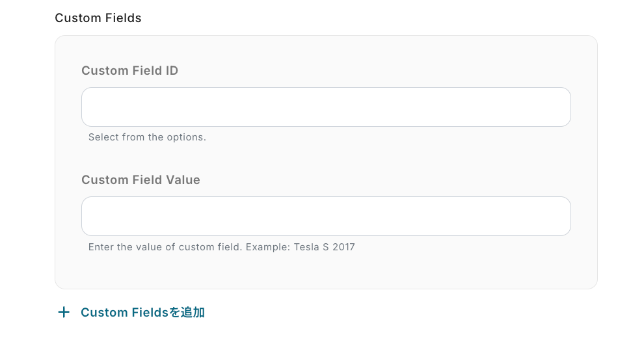Focus the Custom Field Value text box
This screenshot has width=644, height=342.
click(326, 217)
